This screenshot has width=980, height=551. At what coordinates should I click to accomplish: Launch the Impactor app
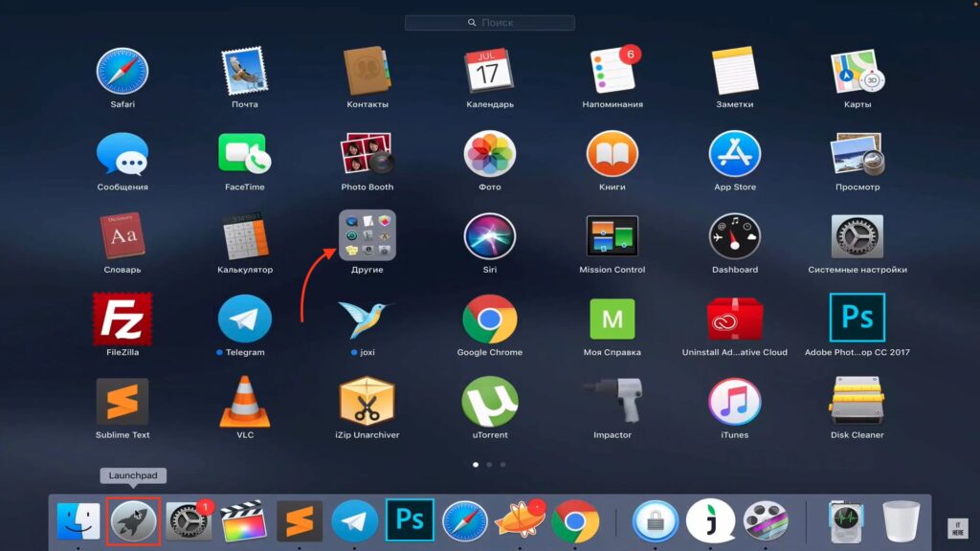[612, 401]
